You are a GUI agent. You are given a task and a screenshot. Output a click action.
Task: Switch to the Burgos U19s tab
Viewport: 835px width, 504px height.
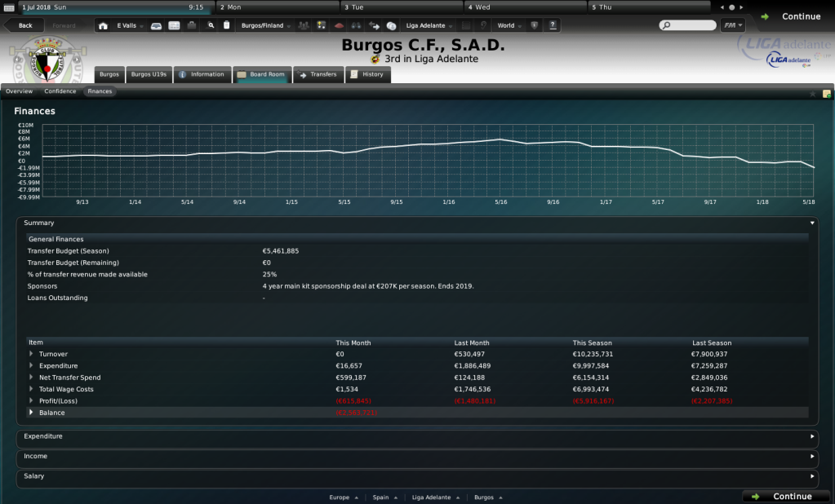point(149,74)
